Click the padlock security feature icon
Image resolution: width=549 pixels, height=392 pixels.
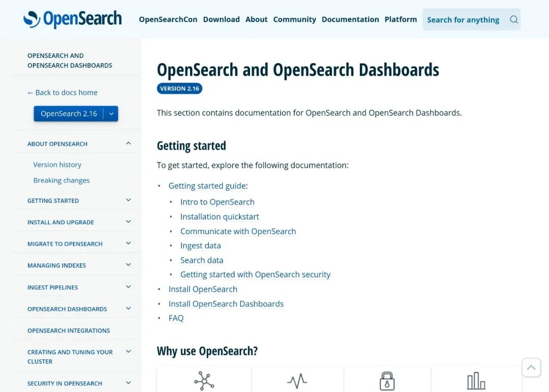coord(387,381)
